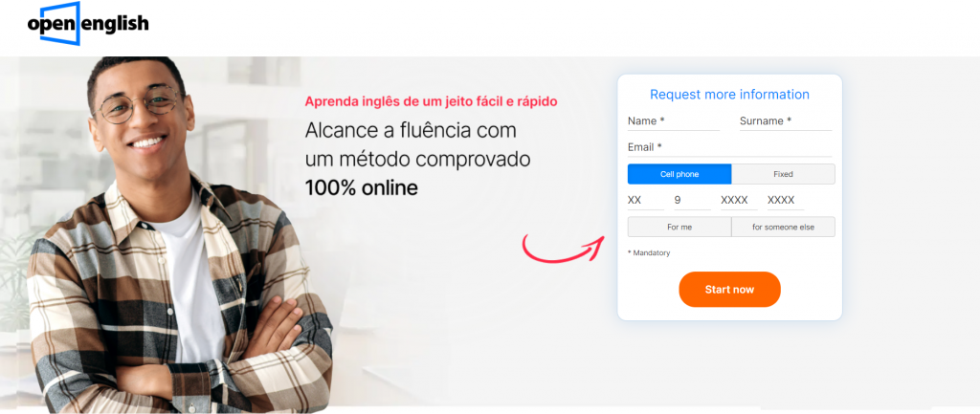980x414 pixels.
Task: Click the red curved arrow graphic
Action: click(563, 249)
